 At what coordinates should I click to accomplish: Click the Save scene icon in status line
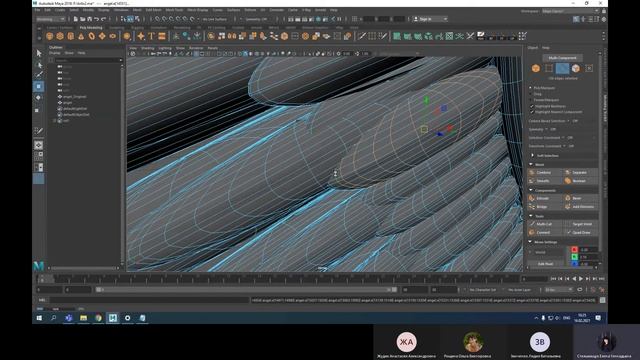89,19
